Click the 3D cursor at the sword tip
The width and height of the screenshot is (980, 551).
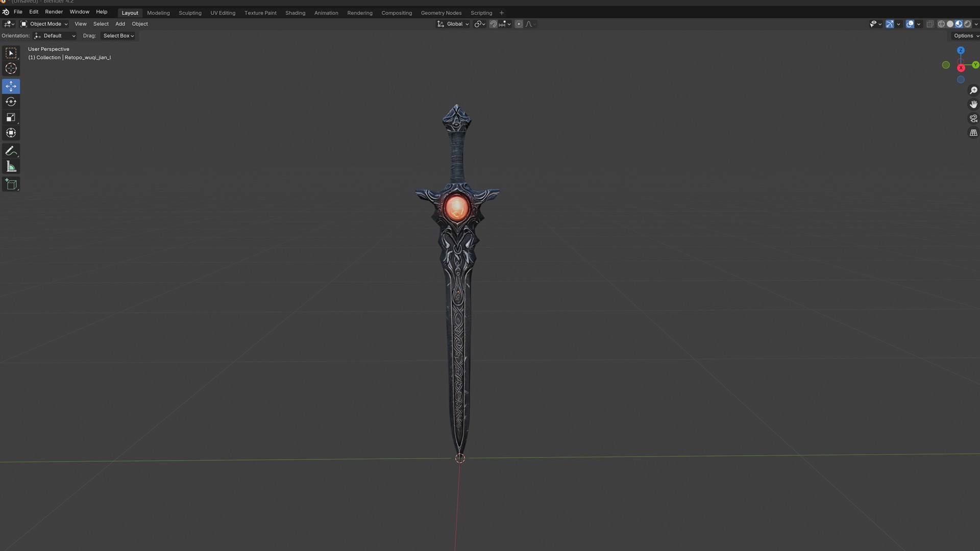coord(460,458)
